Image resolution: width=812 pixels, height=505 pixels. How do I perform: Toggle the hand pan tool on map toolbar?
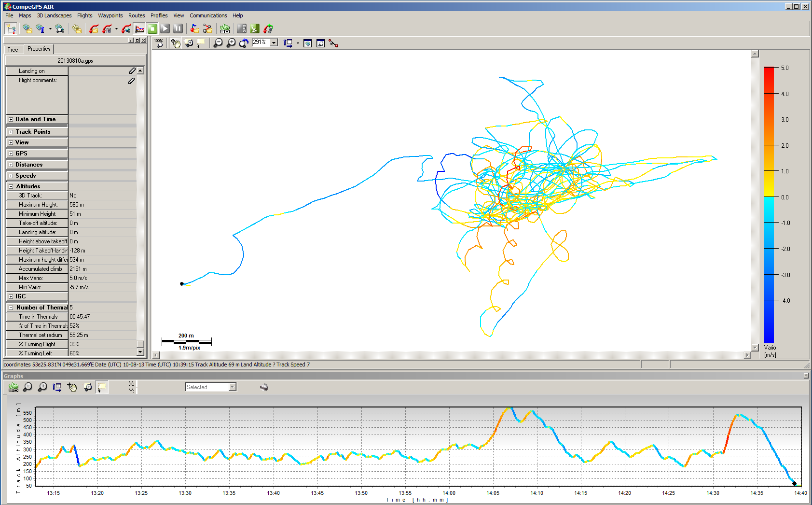pos(175,43)
